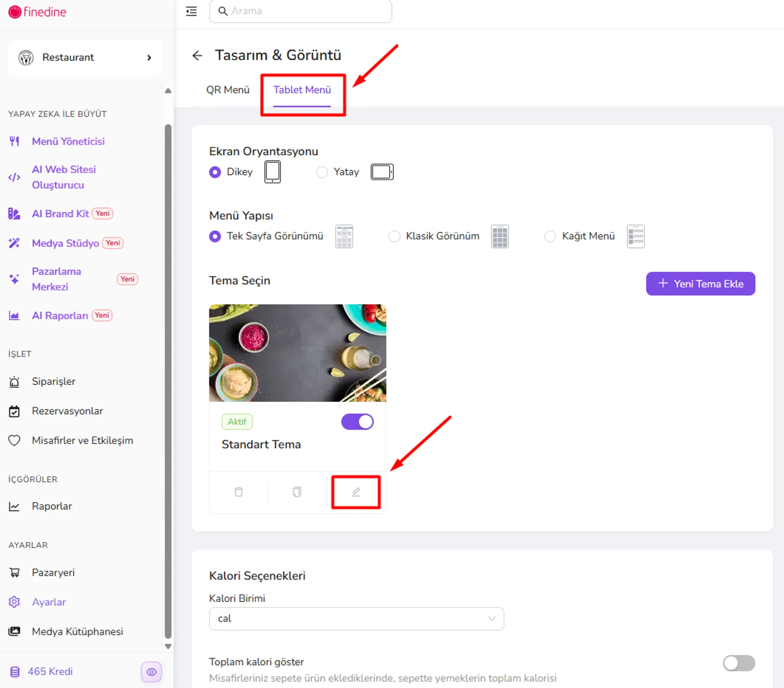Viewport: 784px width, 688px height.
Task: Choose Klasik Görünüm menu structure
Action: click(394, 236)
